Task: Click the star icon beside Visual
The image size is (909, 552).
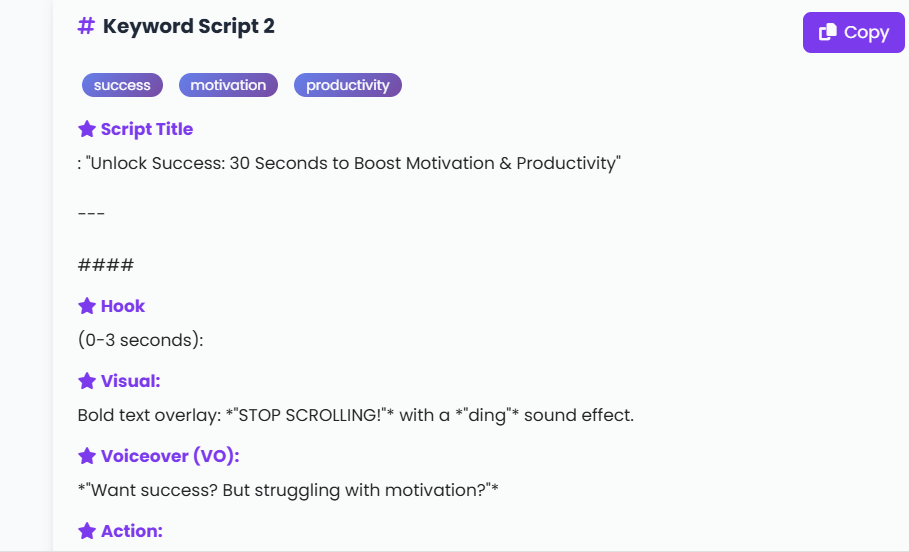Action: click(x=87, y=381)
